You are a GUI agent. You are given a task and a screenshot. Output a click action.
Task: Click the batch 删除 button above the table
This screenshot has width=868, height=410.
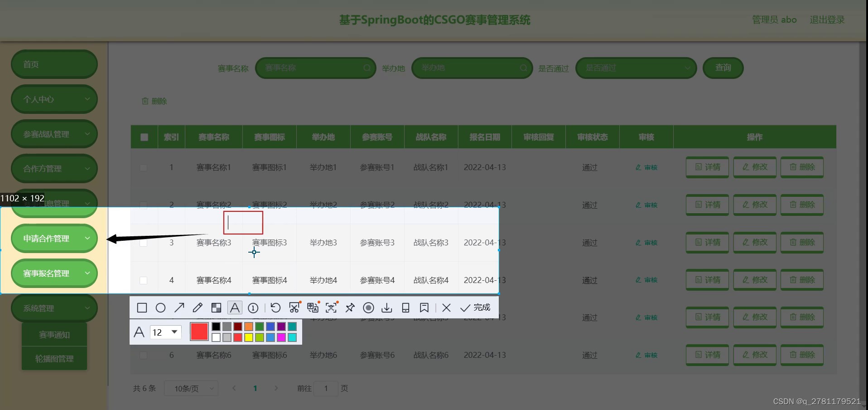pos(154,101)
